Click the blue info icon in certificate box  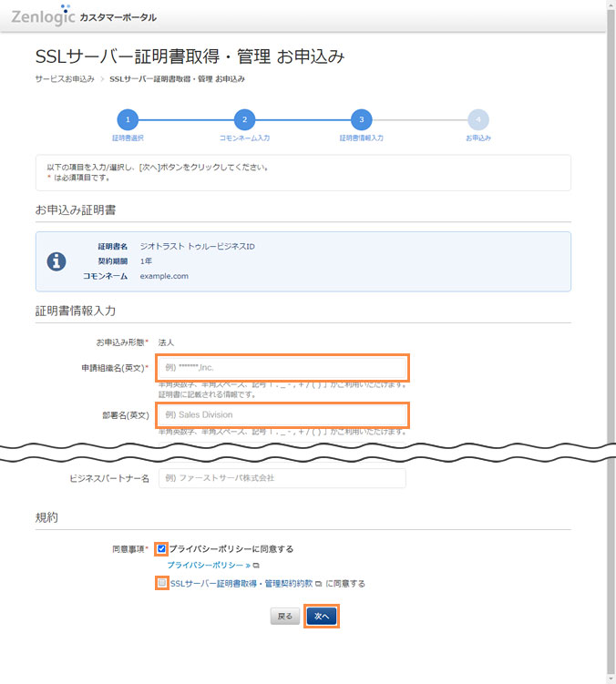(x=56, y=261)
